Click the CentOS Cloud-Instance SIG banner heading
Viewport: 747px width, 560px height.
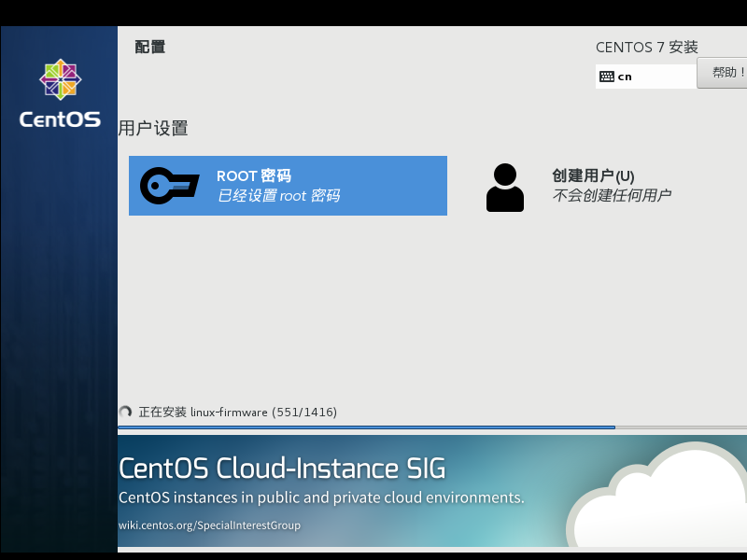[x=282, y=468]
